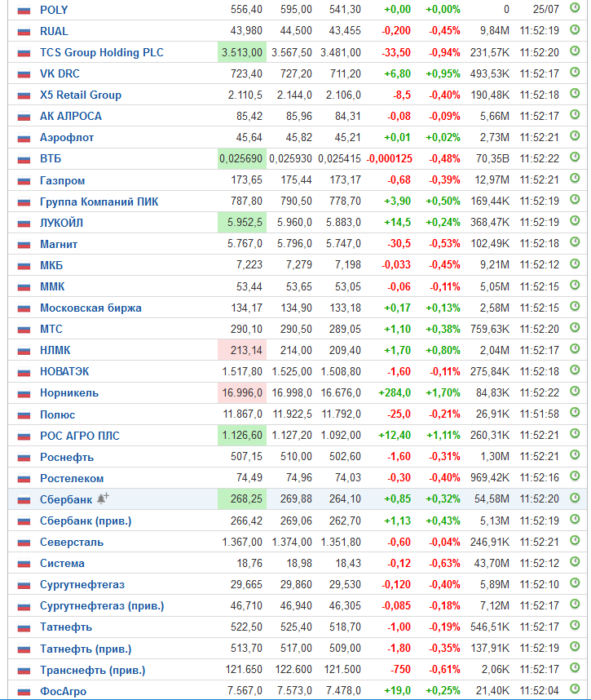Click the clock icon in the ВТБ row
Image resolution: width=591 pixels, height=700 pixels.
pos(575,157)
